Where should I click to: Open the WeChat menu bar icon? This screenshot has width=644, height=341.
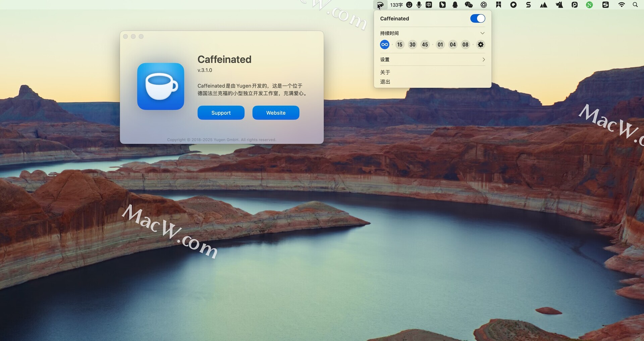(x=469, y=5)
